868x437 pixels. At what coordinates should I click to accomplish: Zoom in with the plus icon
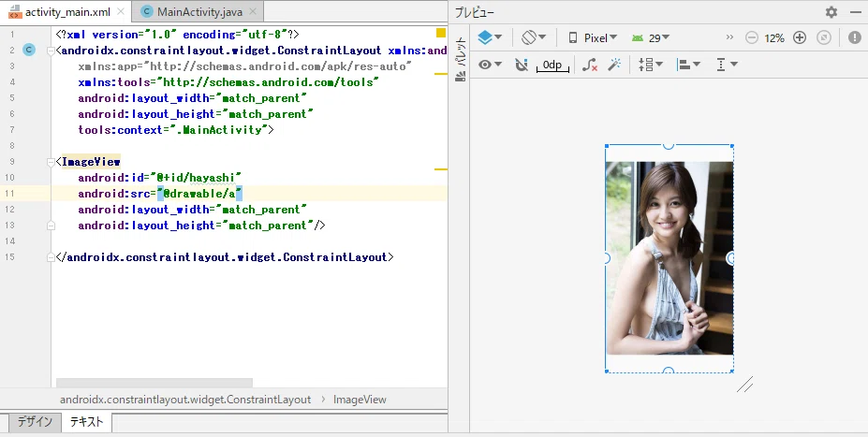800,37
